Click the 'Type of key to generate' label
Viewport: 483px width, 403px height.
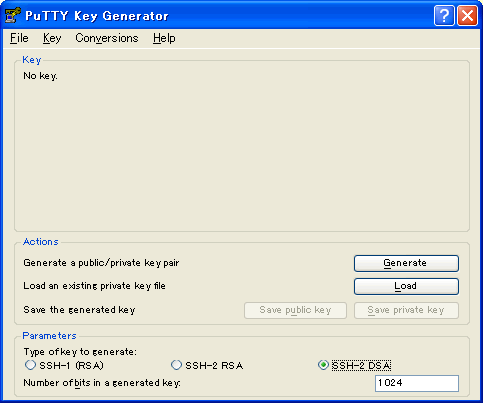[x=80, y=352]
